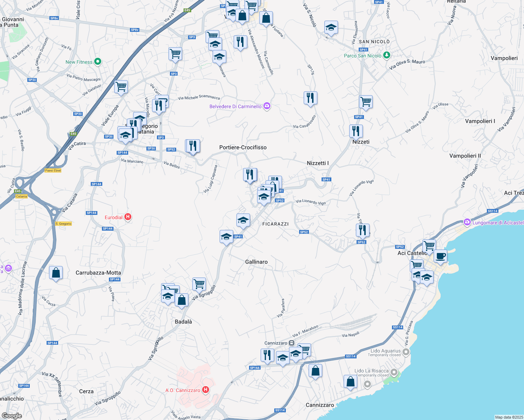Click the Lungomare di Acicastello beach marker
Screen dimensions: 524x420
click(x=467, y=222)
